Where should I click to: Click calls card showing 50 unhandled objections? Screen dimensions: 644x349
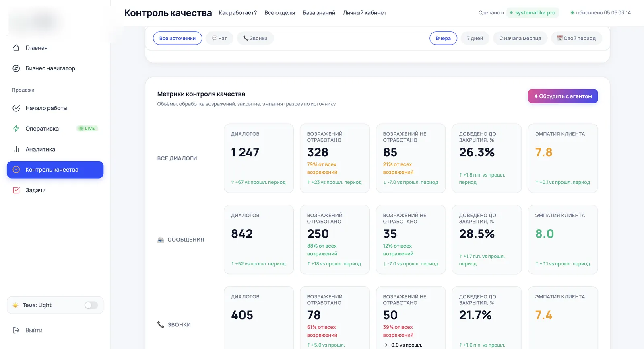[411, 318]
